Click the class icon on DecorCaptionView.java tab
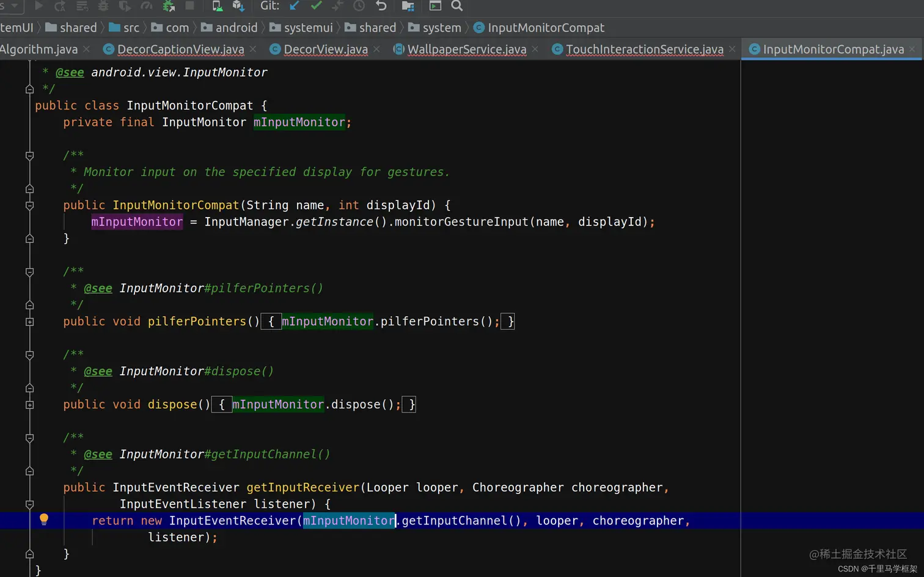Viewport: 924px width, 577px height. coord(109,50)
